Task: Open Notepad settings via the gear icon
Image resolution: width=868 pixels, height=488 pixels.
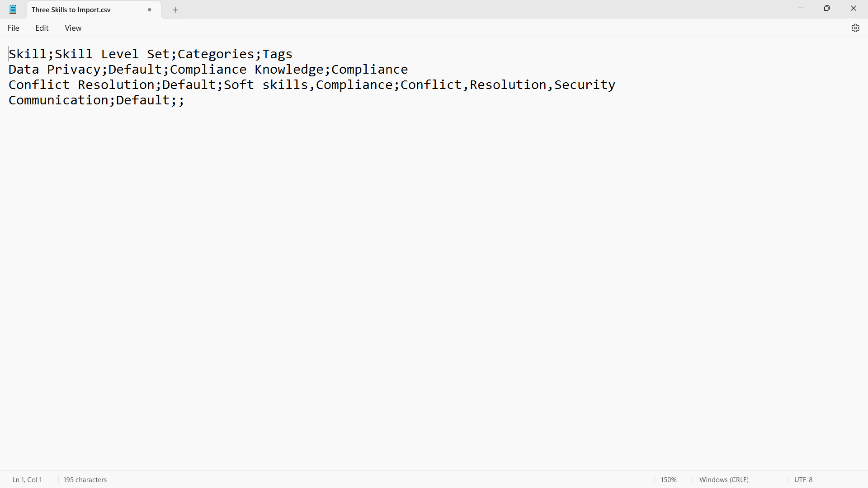Action: [x=855, y=28]
